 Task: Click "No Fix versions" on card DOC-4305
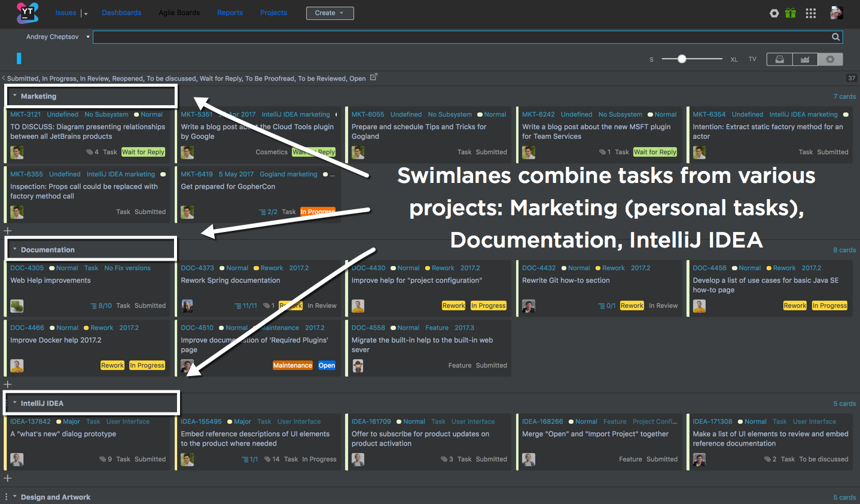(127, 268)
